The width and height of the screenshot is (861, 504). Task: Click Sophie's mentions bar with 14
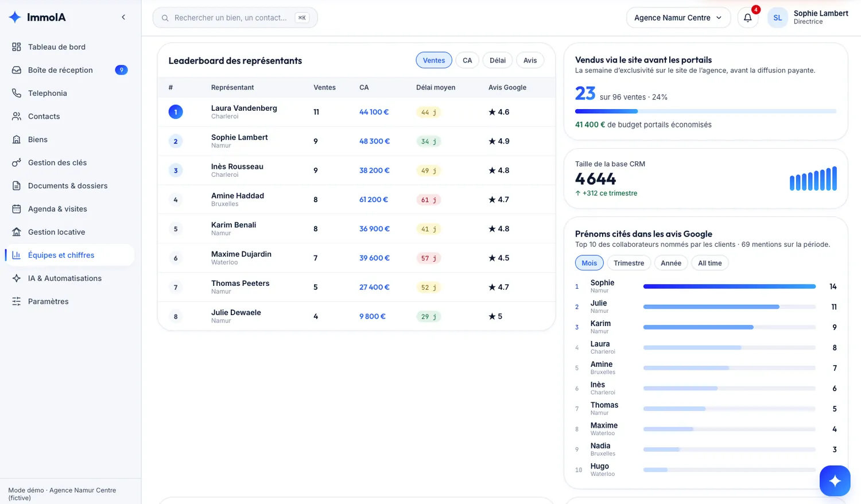(x=729, y=286)
